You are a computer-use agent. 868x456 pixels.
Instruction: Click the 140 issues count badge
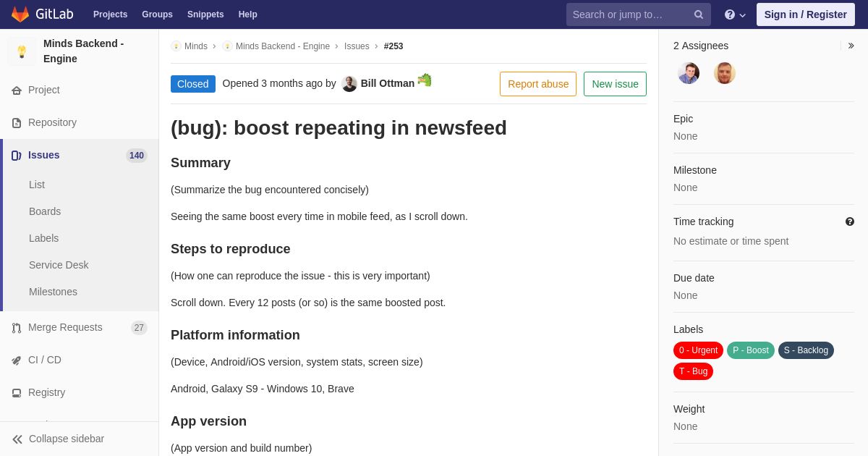click(x=137, y=156)
